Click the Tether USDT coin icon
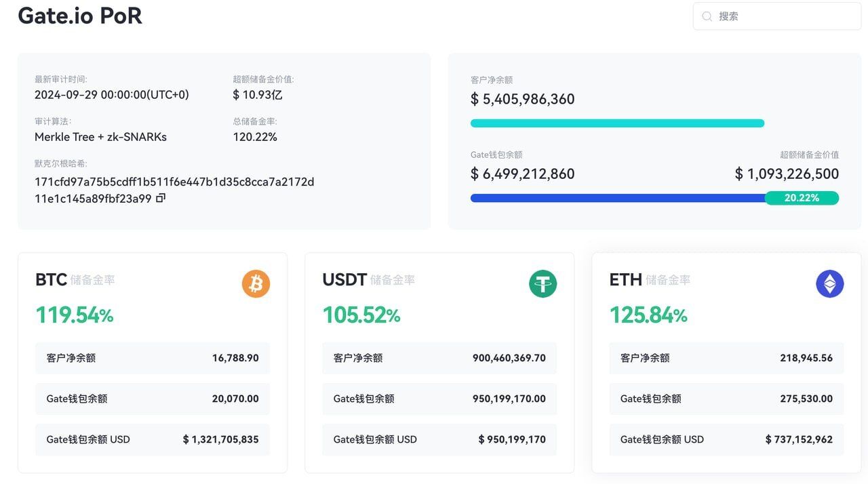This screenshot has height=484, width=868. click(542, 283)
